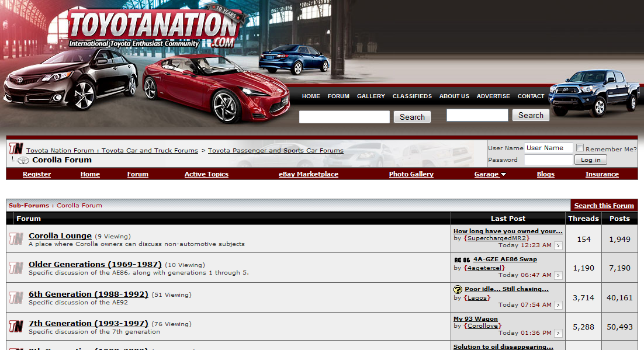644x350 pixels.
Task: Open 'Poor idle... Still chasing...' thread
Action: 507,289
